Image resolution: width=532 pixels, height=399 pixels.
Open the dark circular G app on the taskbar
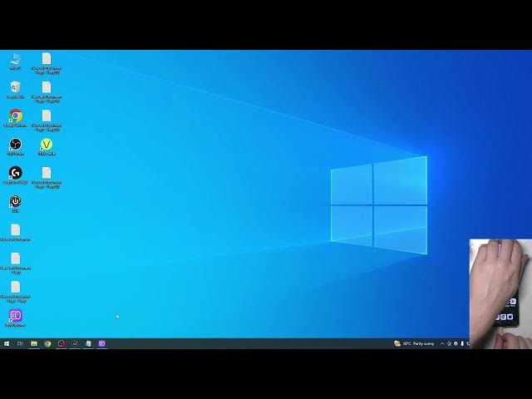point(75,343)
